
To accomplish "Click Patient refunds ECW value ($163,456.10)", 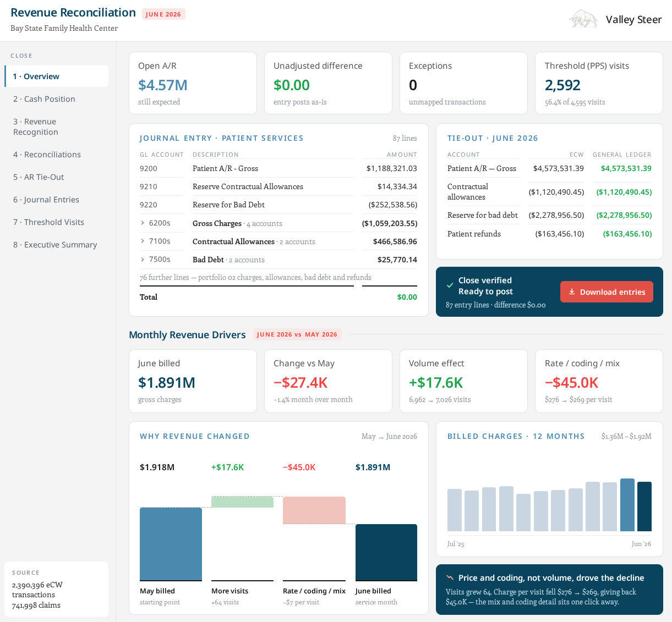I will [560, 234].
